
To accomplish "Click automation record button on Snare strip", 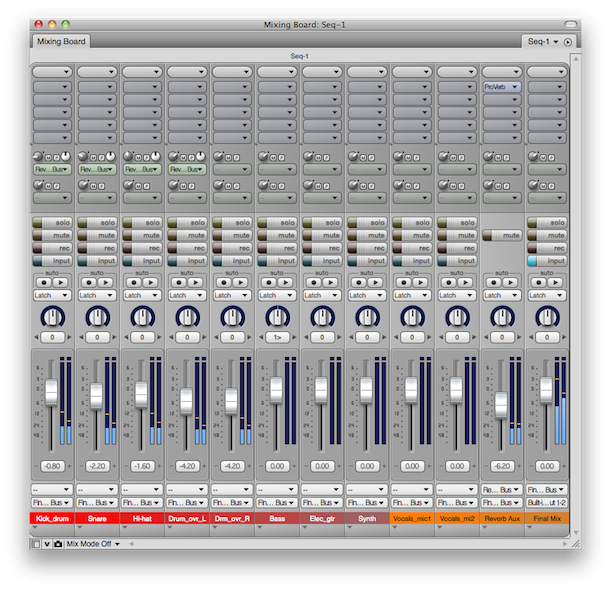I will (x=89, y=283).
